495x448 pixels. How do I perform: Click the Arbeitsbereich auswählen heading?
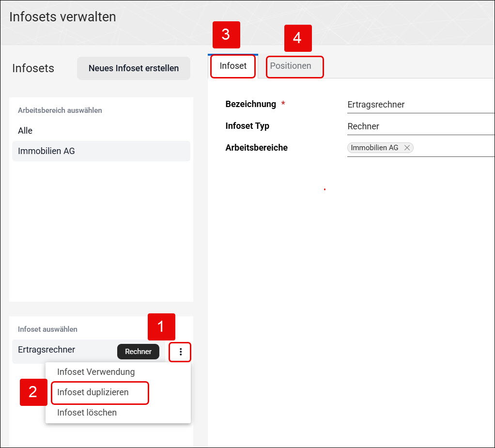60,110
